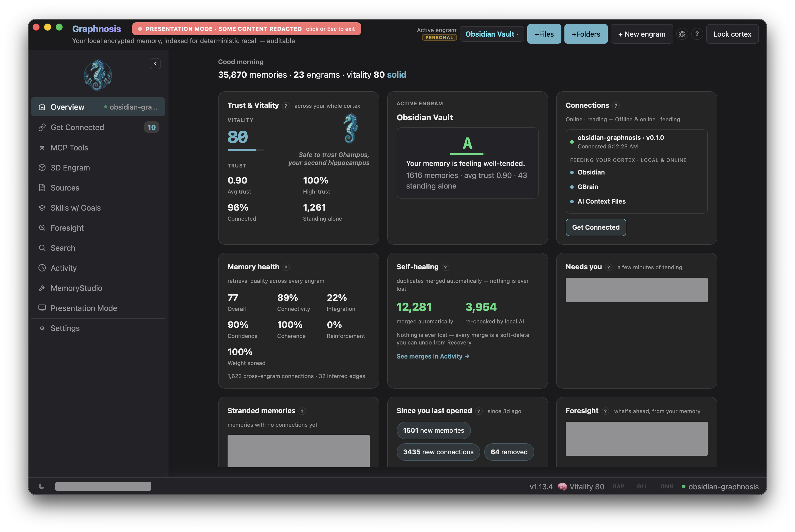This screenshot has height=532, width=795.
Task: Click the Sources document icon
Action: coord(42,188)
